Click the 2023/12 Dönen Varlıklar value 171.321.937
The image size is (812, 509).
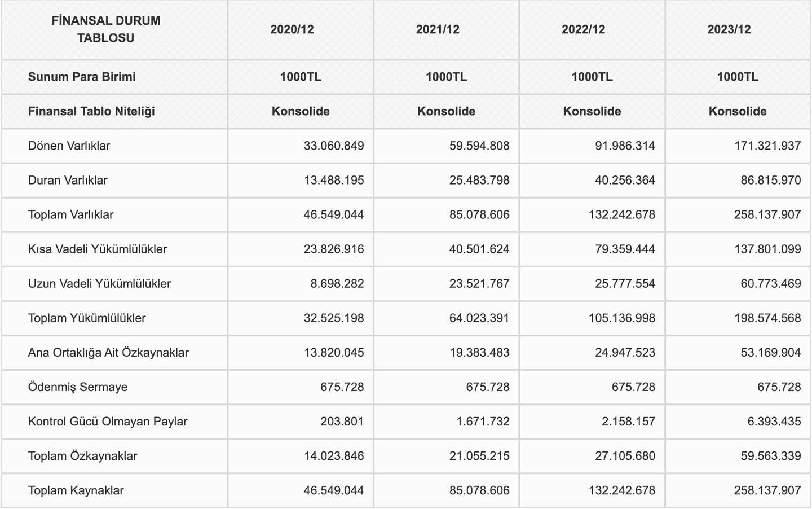(767, 146)
